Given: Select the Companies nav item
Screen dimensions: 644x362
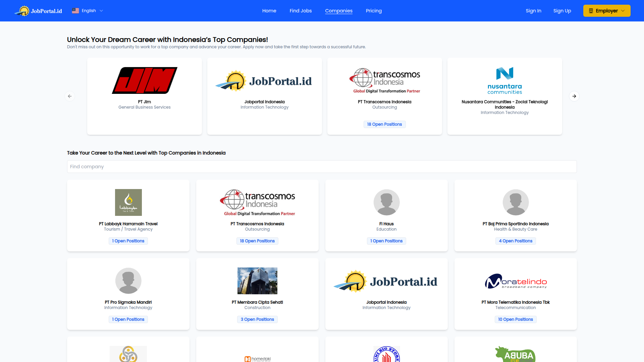Looking at the screenshot, I should click(x=339, y=11).
